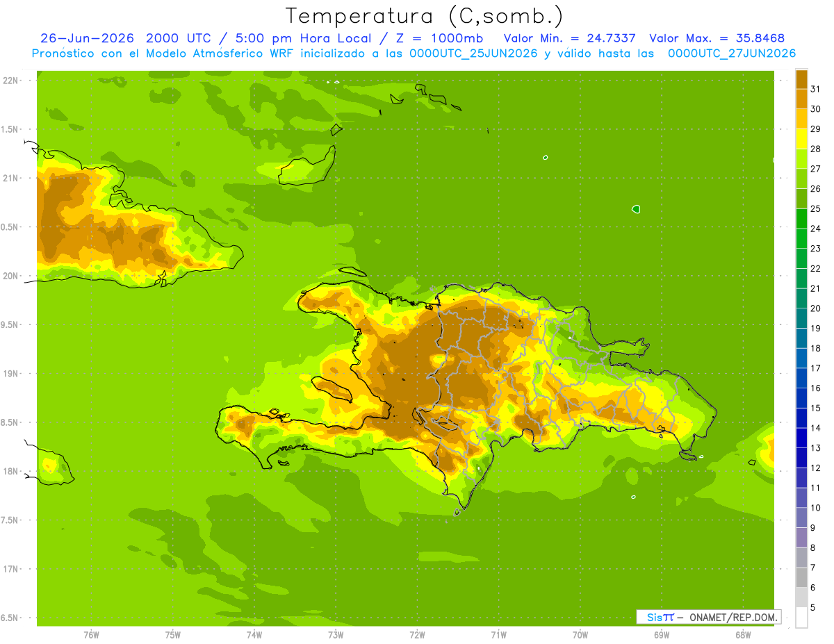The width and height of the screenshot is (834, 644).
Task: Click the '70W' longitude axis label
Action: click(580, 635)
